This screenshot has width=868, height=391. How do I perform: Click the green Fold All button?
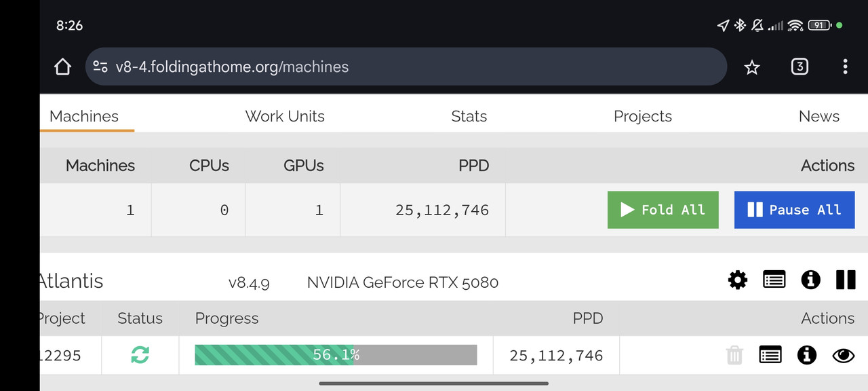click(x=663, y=210)
